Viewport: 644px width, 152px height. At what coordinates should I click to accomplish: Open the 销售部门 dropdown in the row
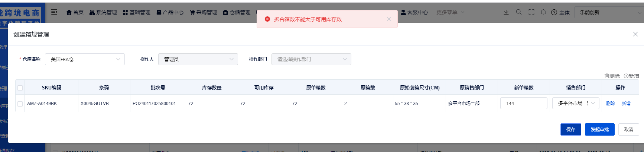[x=576, y=103]
